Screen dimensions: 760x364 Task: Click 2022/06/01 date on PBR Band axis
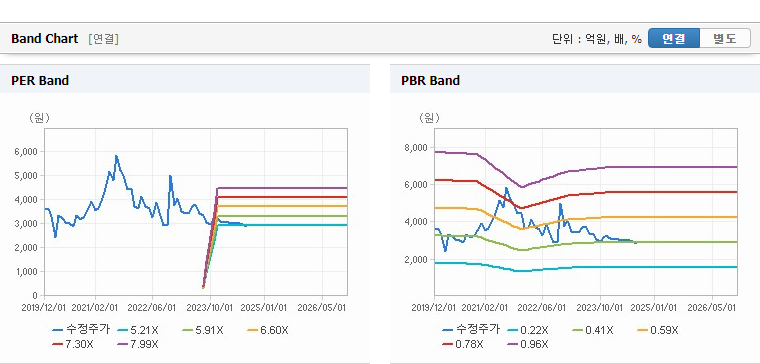pyautogui.click(x=542, y=307)
